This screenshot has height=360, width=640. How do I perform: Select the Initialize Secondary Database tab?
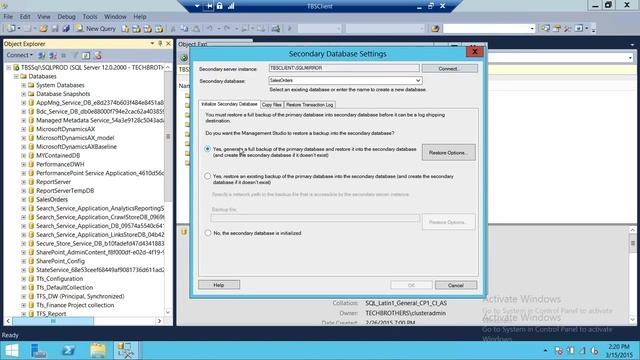[229, 104]
